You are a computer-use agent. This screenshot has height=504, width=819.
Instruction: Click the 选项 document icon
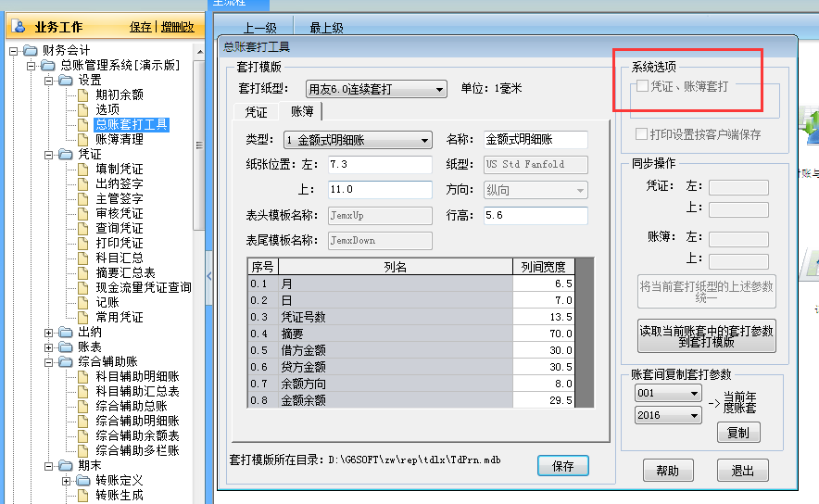click(x=83, y=109)
